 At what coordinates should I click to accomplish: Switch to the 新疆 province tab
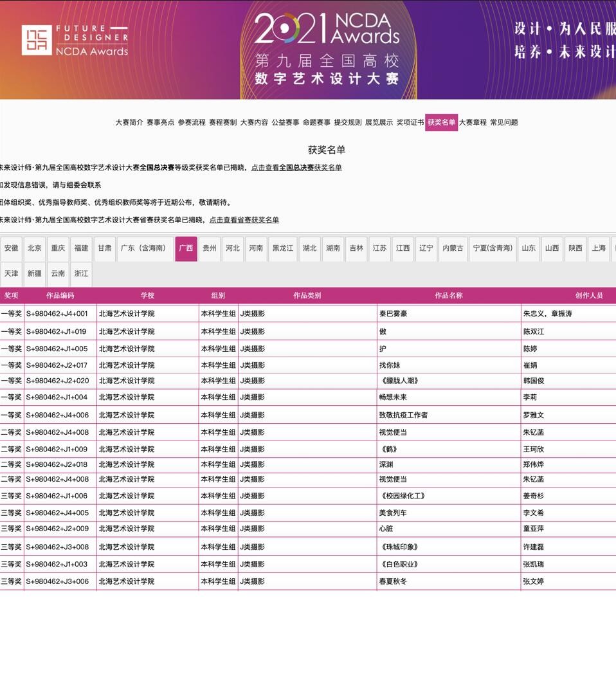click(35, 274)
